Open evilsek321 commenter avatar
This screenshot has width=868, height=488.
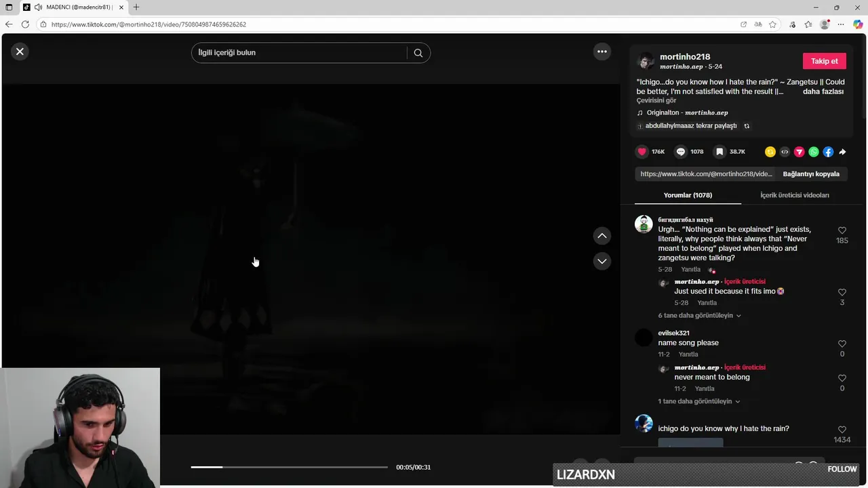pyautogui.click(x=644, y=338)
